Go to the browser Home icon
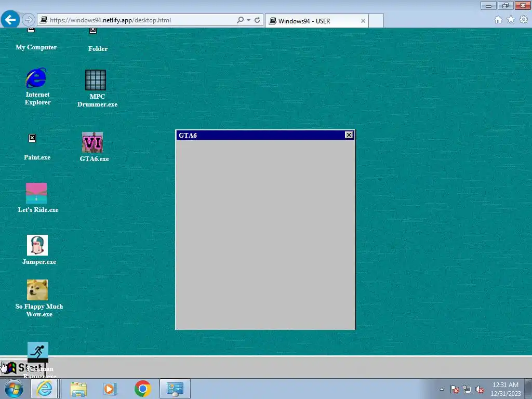532x399 pixels. [x=498, y=20]
